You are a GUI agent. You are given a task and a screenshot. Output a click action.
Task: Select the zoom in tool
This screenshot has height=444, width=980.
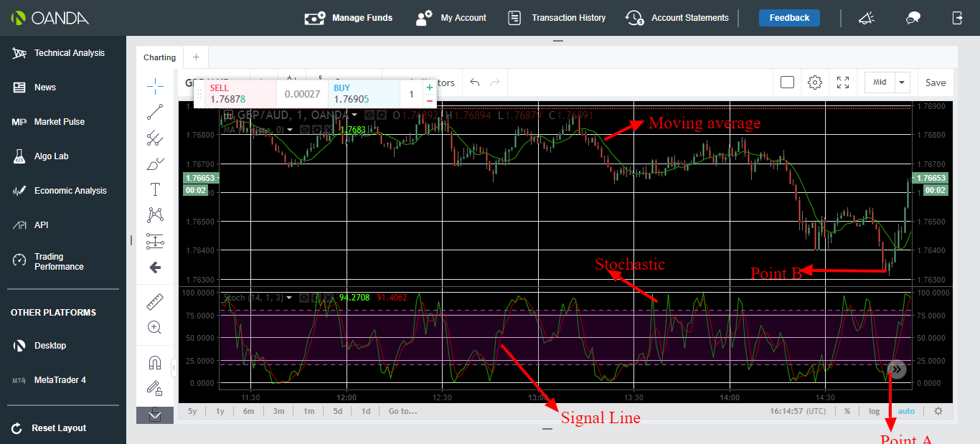pyautogui.click(x=155, y=327)
